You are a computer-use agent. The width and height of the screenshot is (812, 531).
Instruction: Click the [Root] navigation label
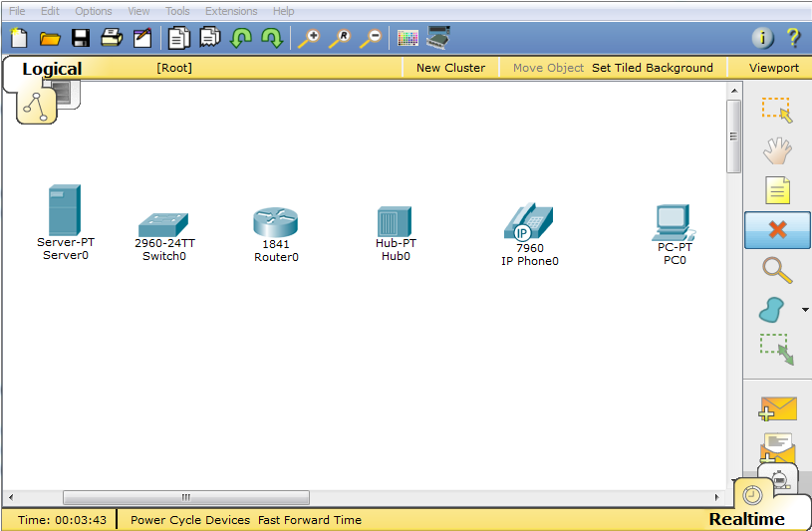tap(174, 68)
